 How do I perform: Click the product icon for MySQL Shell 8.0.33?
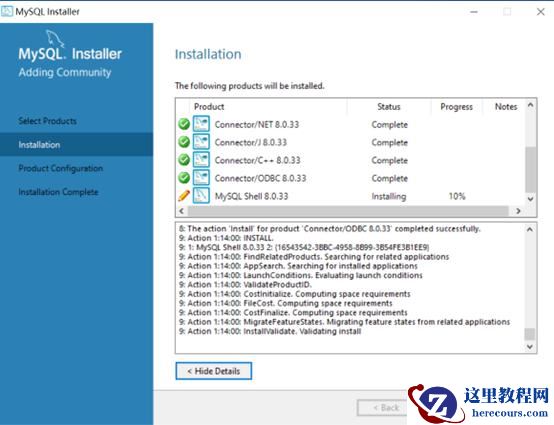(201, 195)
